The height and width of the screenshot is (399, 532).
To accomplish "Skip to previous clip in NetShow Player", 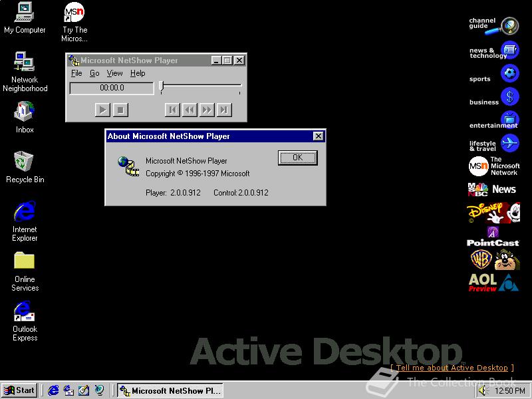I will pos(172,110).
